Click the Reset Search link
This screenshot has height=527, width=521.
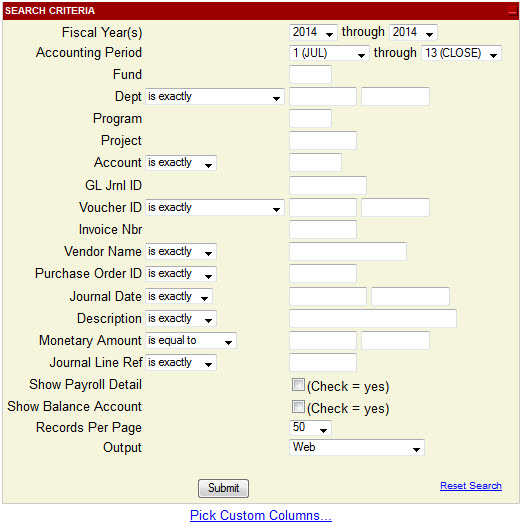click(471, 486)
